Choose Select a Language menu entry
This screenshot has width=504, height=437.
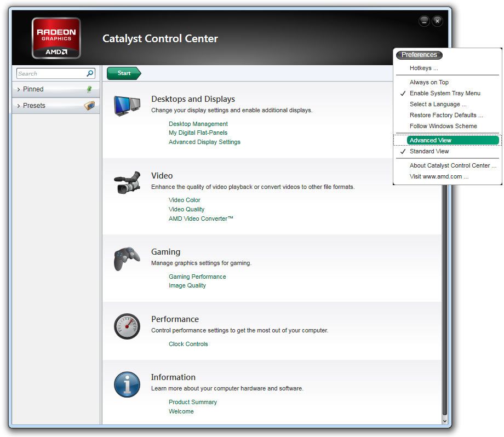[438, 104]
